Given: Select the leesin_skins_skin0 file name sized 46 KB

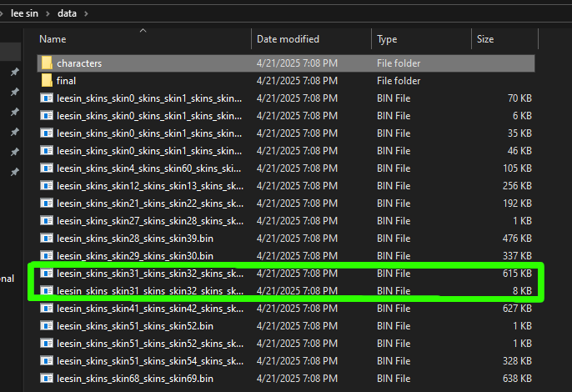Looking at the screenshot, I should (149, 151).
